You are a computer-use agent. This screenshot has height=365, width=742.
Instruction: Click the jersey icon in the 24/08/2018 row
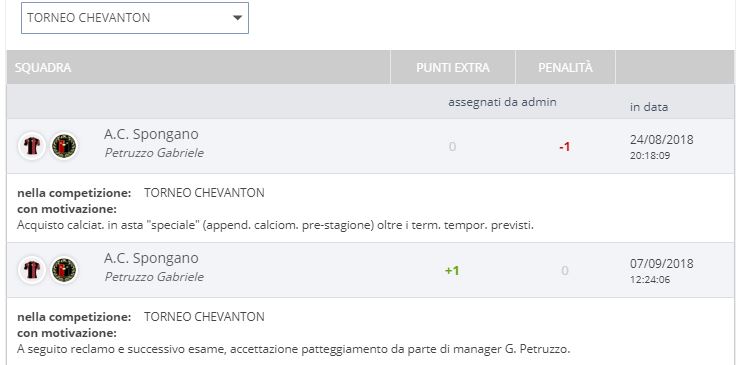coord(32,146)
